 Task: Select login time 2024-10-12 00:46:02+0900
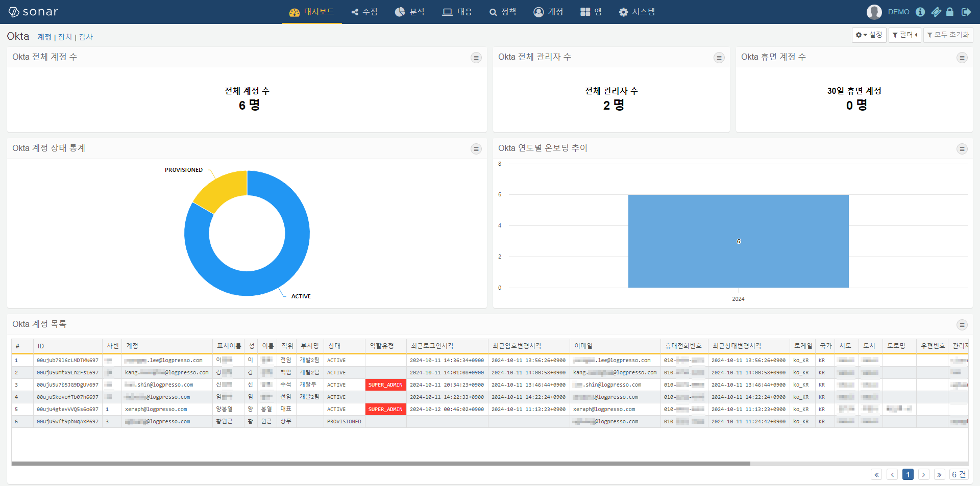coord(447,409)
